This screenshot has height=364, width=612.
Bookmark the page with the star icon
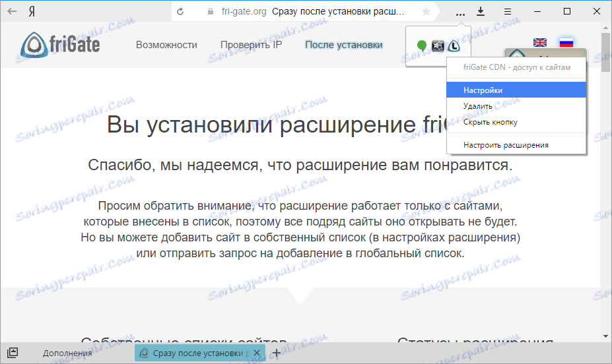click(x=426, y=12)
